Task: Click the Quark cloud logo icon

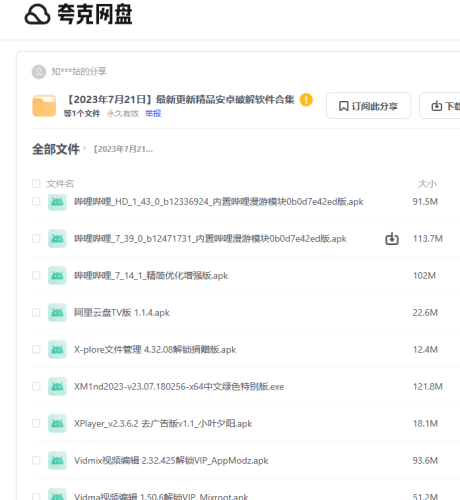Action: click(x=37, y=14)
